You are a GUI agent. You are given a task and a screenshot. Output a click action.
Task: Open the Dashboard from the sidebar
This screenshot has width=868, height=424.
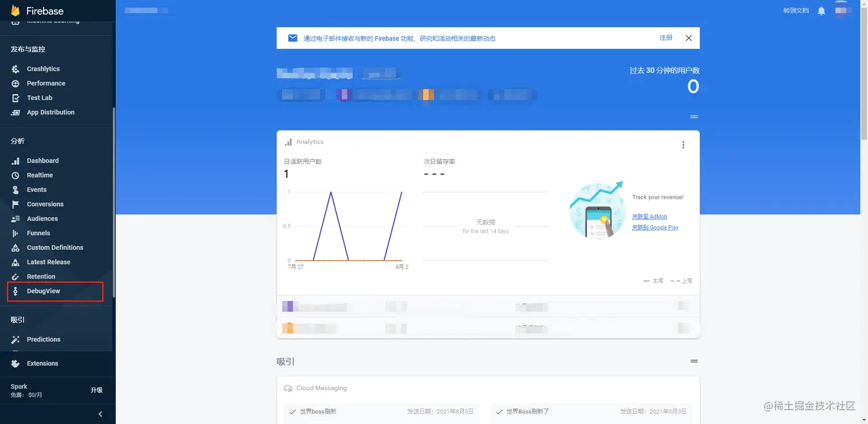[42, 160]
